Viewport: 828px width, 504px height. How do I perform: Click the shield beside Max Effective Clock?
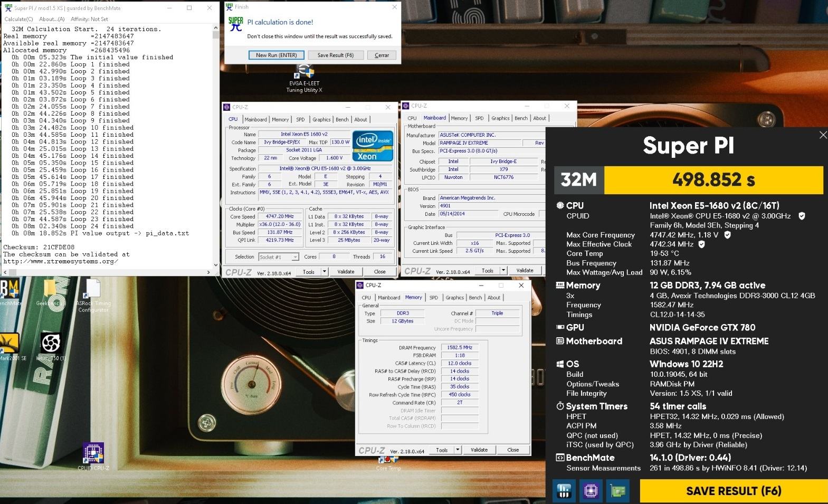point(702,244)
